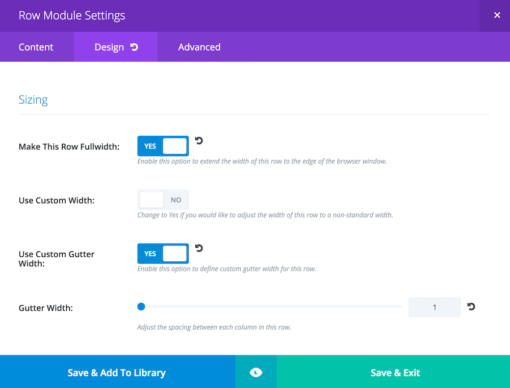This screenshot has height=388, width=510.
Task: Click the Make This Row Fullwidth label
Action: point(69,147)
